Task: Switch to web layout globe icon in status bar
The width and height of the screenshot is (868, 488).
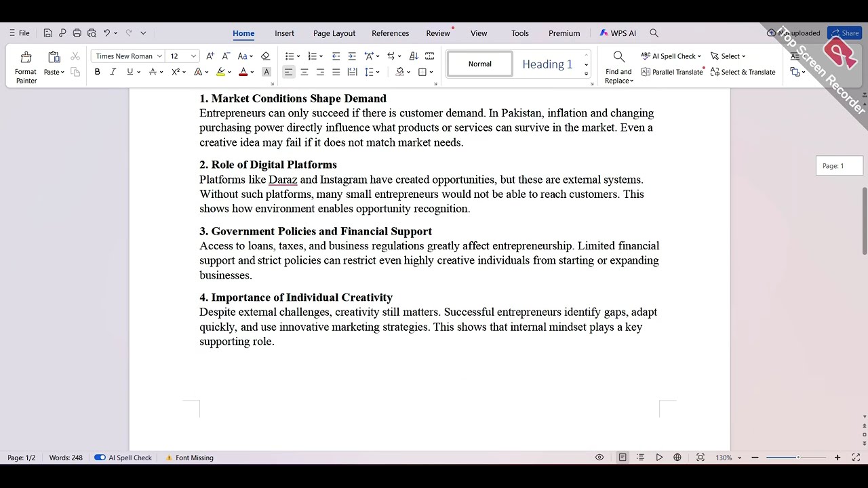Action: [677, 457]
